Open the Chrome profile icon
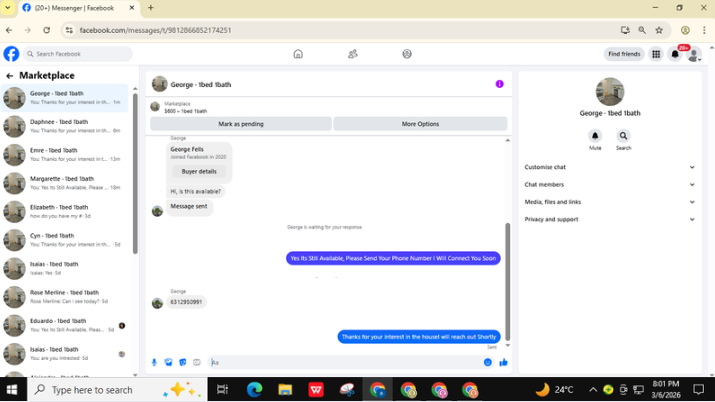The image size is (715, 402). [x=685, y=30]
